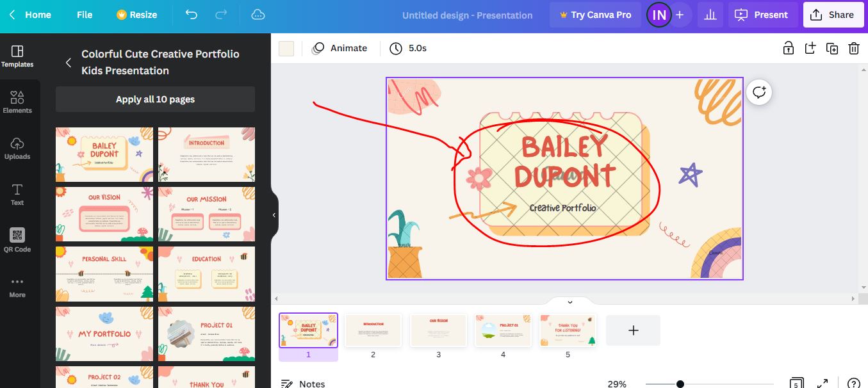Delete the current page with the trash icon

(854, 48)
